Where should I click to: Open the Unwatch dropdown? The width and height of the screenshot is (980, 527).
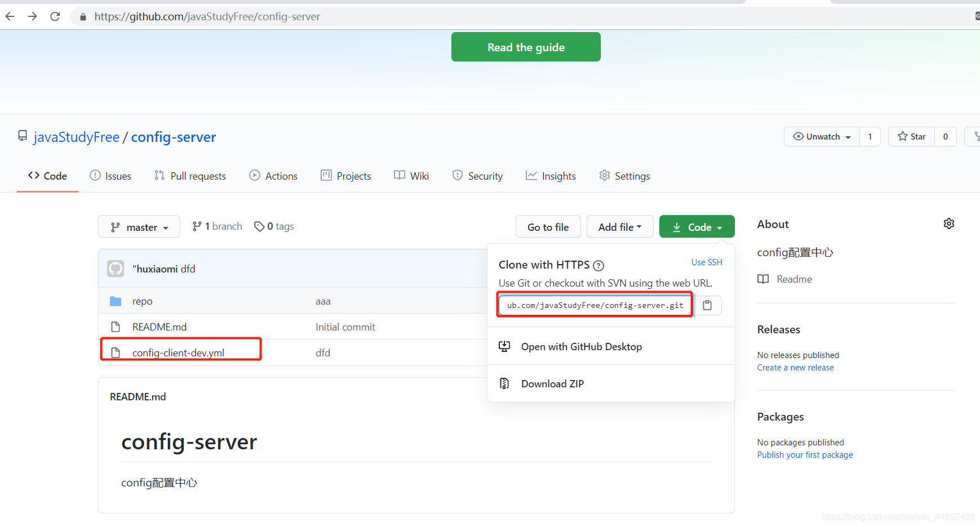click(822, 136)
